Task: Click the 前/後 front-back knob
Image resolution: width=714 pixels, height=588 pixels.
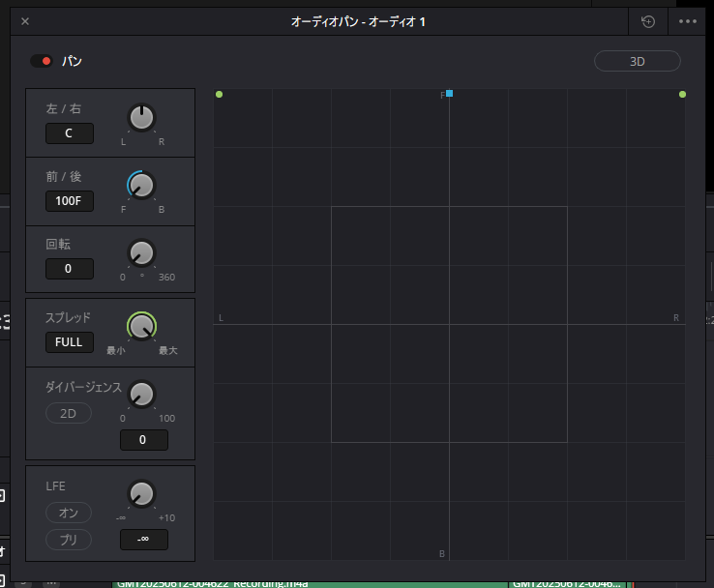Action: pyautogui.click(x=141, y=185)
